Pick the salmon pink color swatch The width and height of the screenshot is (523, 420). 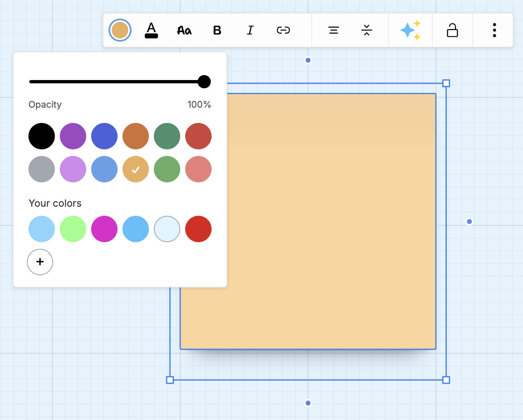coord(198,169)
